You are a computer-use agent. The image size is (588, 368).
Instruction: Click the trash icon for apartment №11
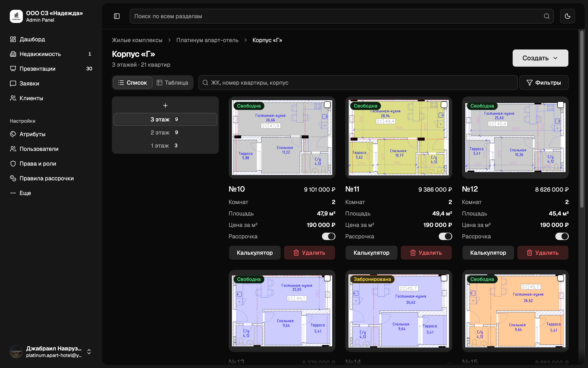coord(413,253)
